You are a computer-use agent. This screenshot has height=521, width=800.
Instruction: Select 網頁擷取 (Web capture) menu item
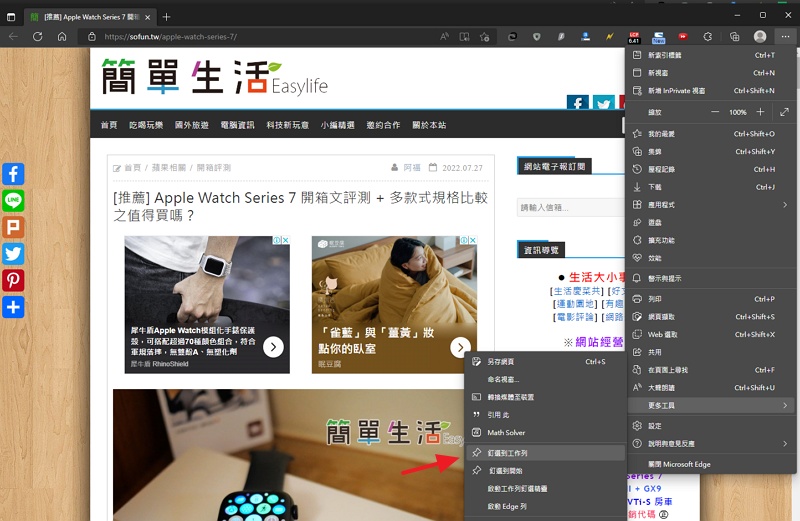[711, 317]
